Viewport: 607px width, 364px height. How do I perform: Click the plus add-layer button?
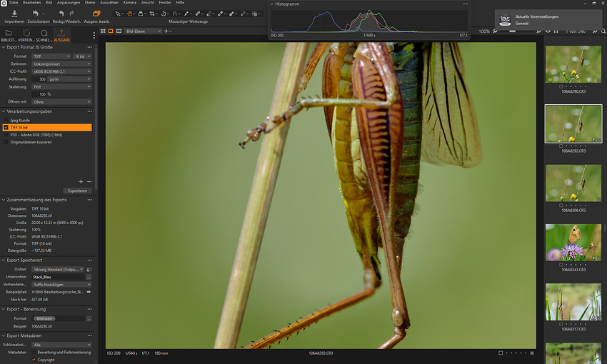tap(166, 31)
